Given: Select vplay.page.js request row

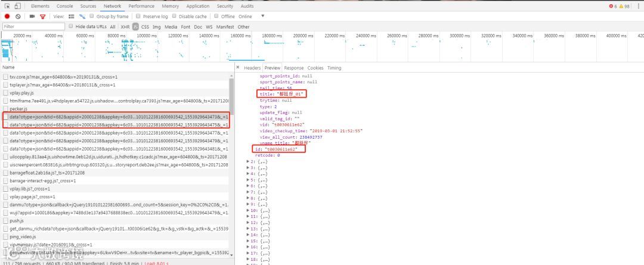Looking at the screenshot, I should tap(116, 197).
